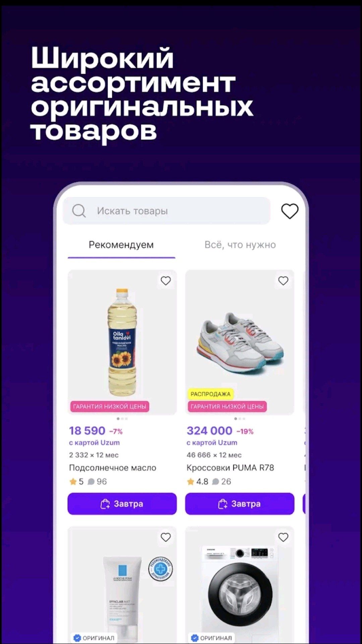The height and width of the screenshot is (644, 362).
Task: Open Кроссовки PUMA R78 product title
Action: [x=230, y=468]
